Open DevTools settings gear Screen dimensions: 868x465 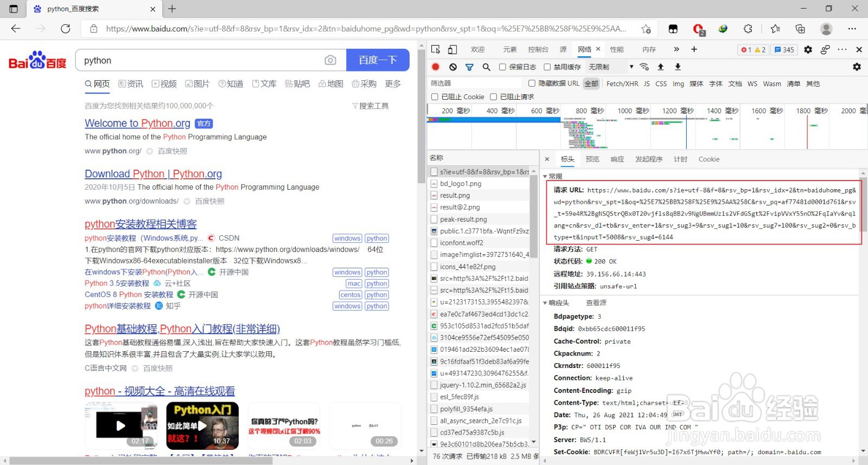[x=808, y=49]
